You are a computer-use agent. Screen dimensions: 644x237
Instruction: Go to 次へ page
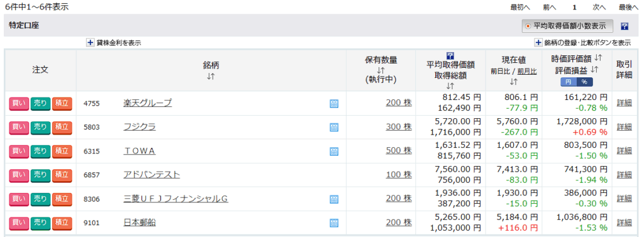(599, 7)
